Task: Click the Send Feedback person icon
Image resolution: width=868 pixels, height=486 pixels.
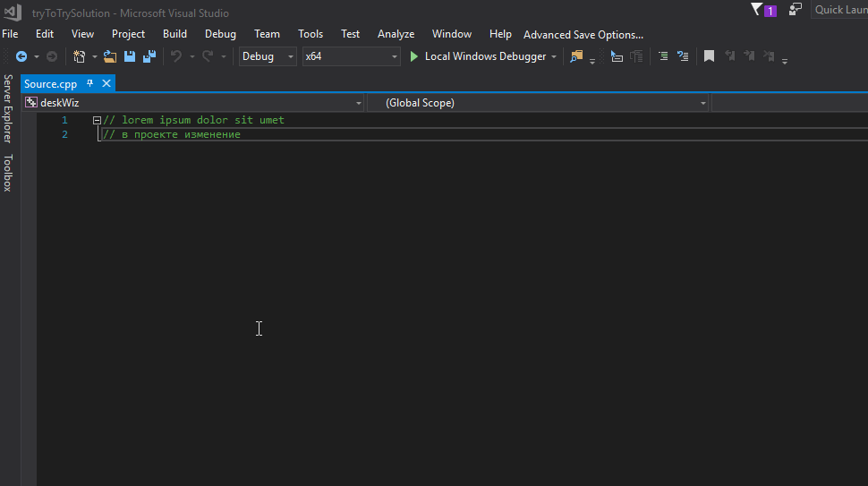Action: point(796,10)
